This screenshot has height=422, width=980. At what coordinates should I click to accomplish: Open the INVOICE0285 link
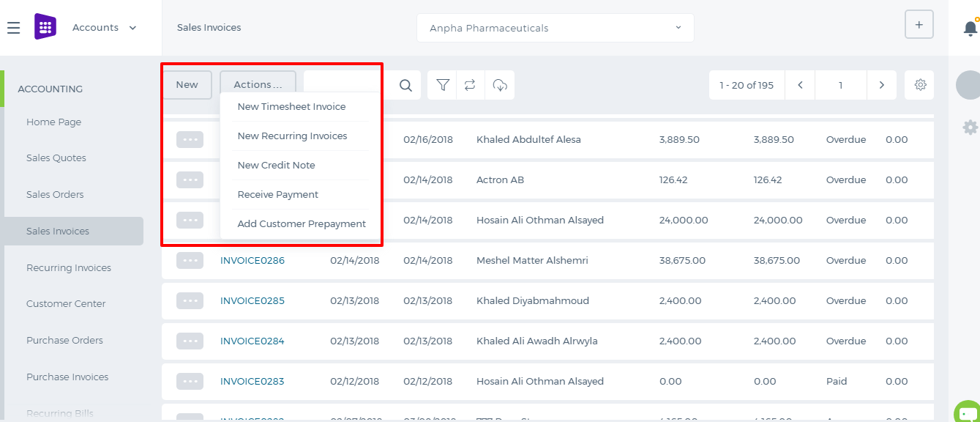[253, 300]
